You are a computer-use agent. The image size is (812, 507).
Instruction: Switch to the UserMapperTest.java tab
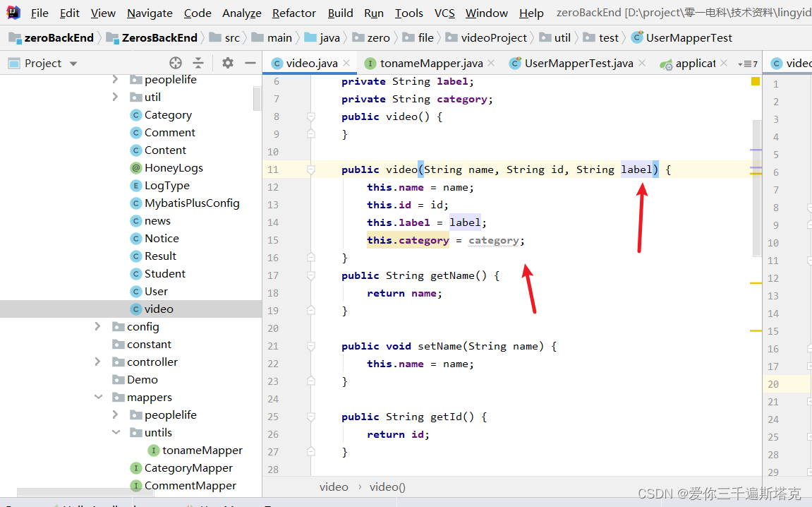coord(577,63)
